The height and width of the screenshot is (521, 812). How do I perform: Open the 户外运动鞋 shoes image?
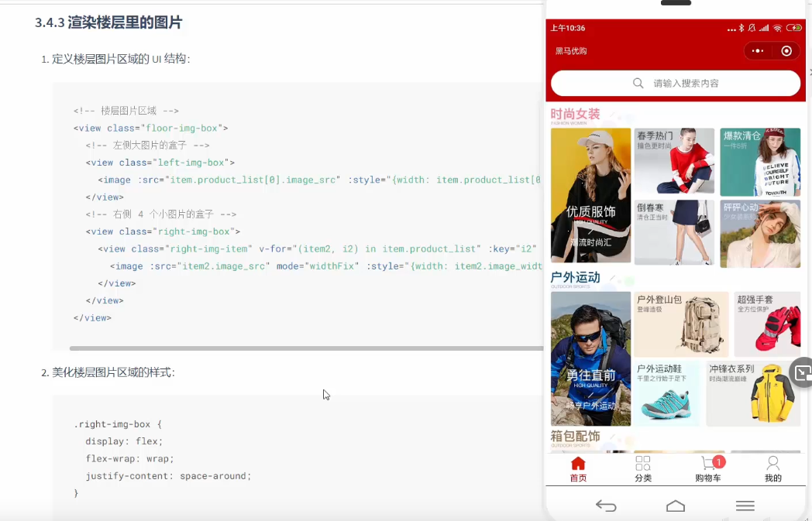(668, 394)
